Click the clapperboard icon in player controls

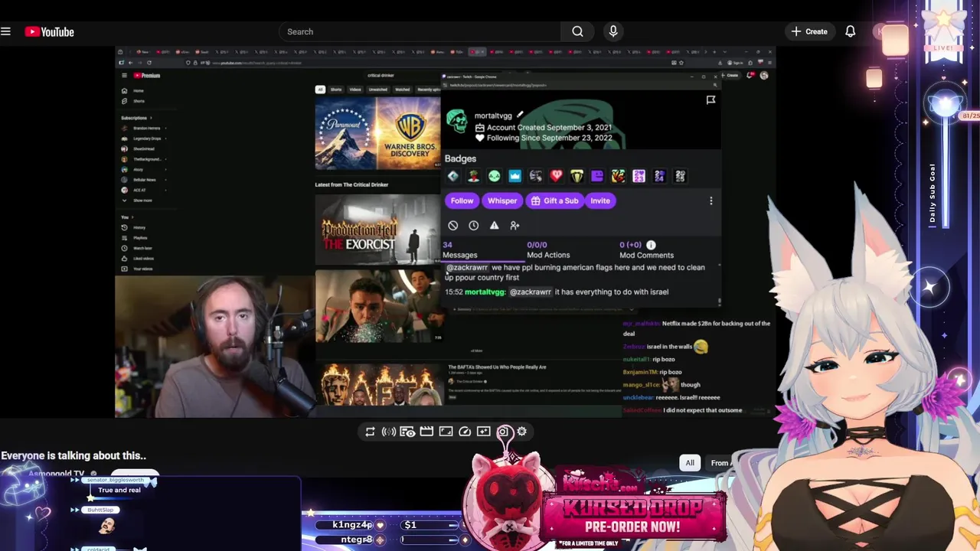pyautogui.click(x=426, y=432)
